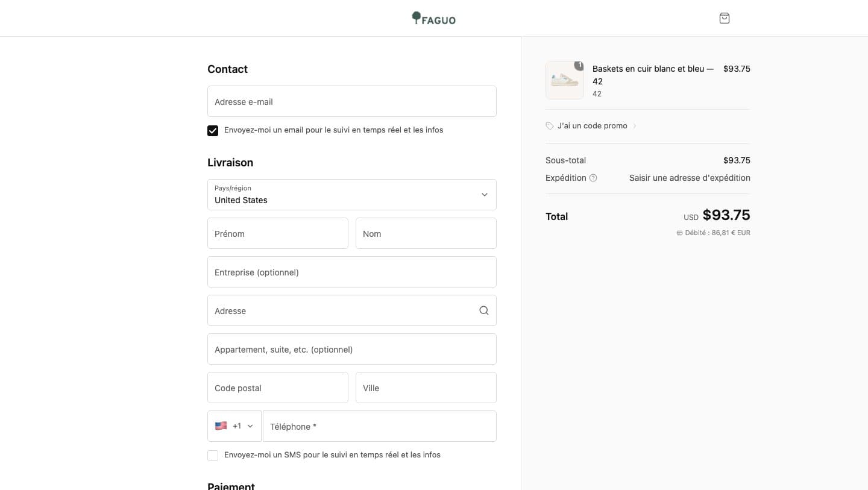Click the address search magnifier icon
Screen dimensions: 868x490
click(x=484, y=310)
